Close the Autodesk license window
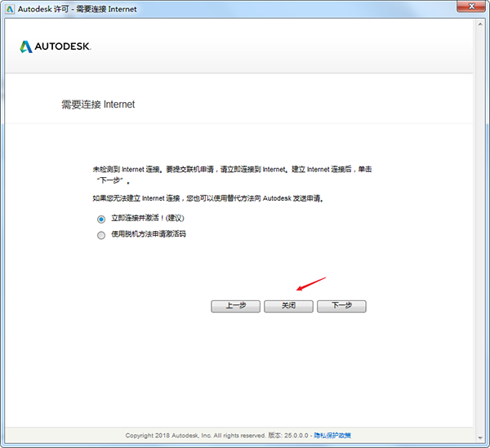Image resolution: width=490 pixels, height=448 pixels. point(471,7)
